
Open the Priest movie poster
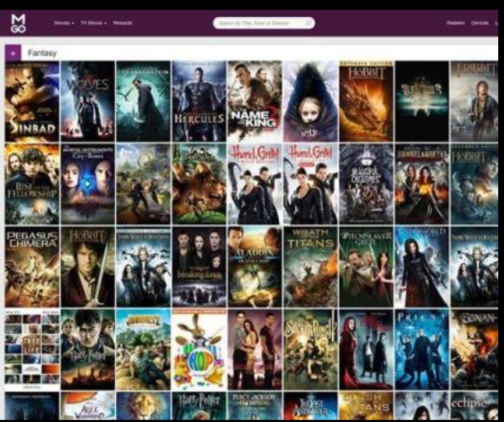point(422,349)
